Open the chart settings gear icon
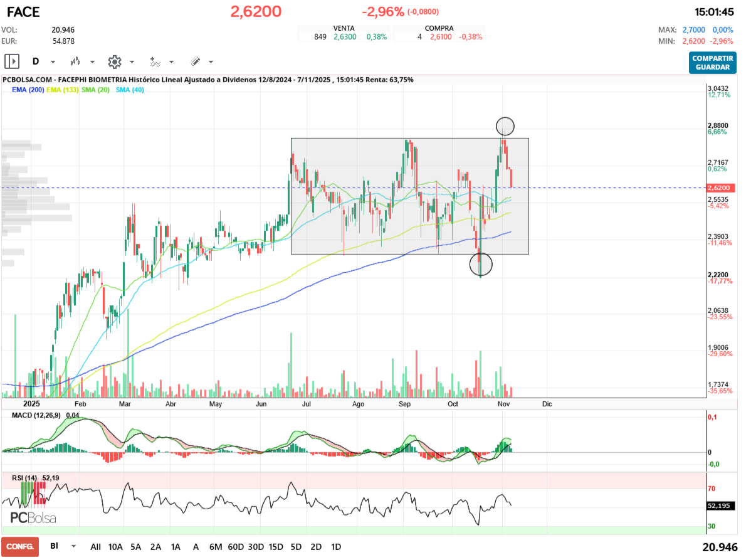This screenshot has width=746, height=560. pos(115,61)
